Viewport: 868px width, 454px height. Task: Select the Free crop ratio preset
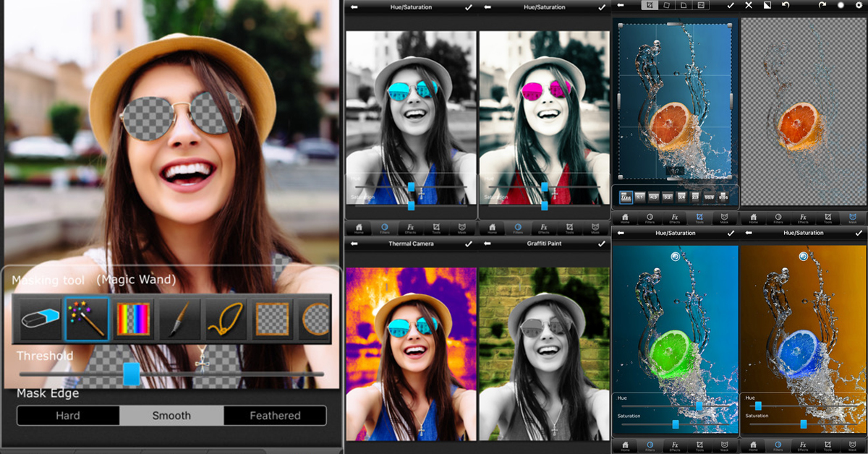626,197
